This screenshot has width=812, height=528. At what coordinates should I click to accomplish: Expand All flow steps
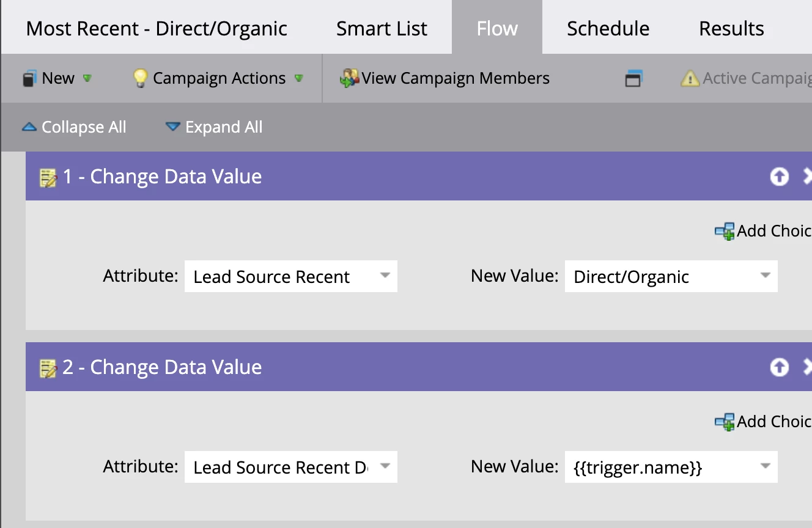(x=214, y=127)
